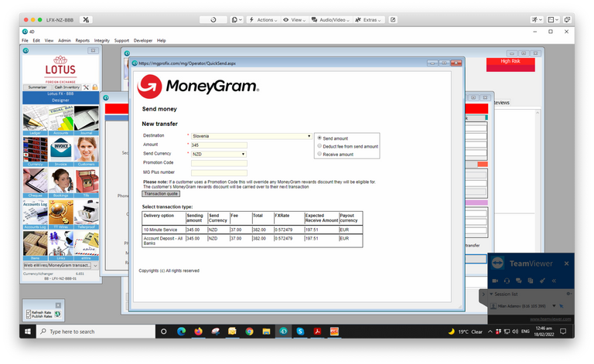Viewport: 594px width, 364px height.
Task: Click the remote toolbar pencil note icon
Action: (393, 19)
